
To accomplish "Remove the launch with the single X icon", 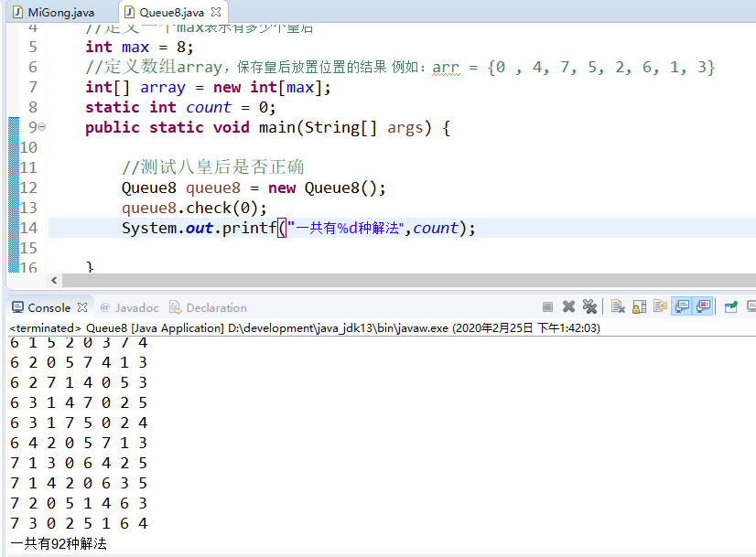I will click(x=569, y=307).
